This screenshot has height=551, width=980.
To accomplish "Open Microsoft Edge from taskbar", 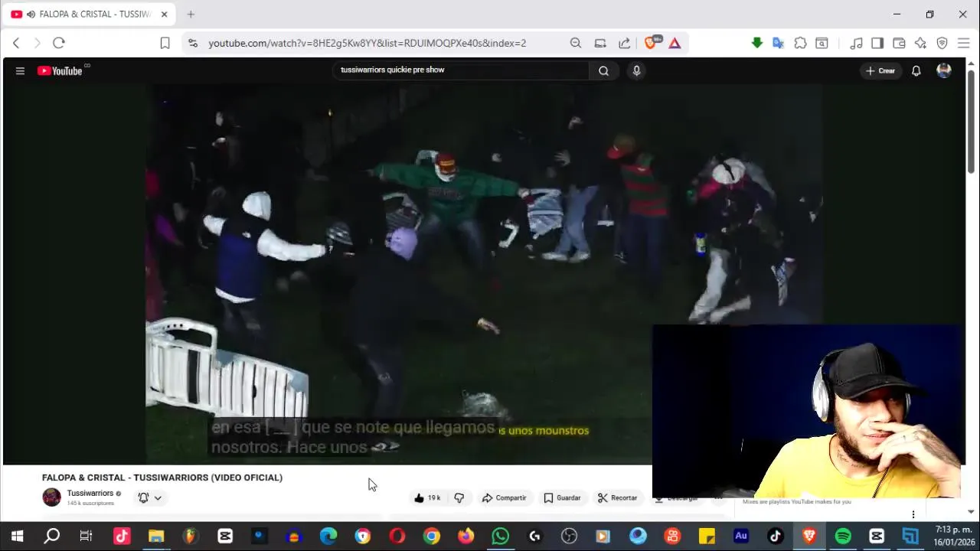I will (328, 536).
